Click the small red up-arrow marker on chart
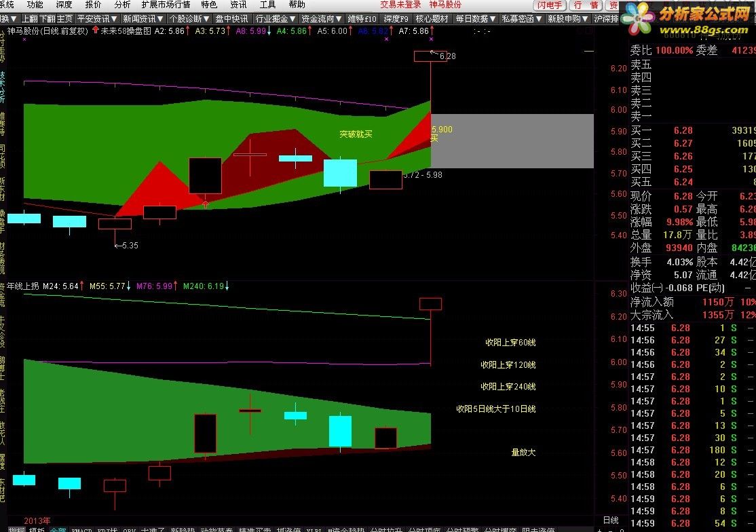This screenshot has width=756, height=532. click(x=206, y=204)
